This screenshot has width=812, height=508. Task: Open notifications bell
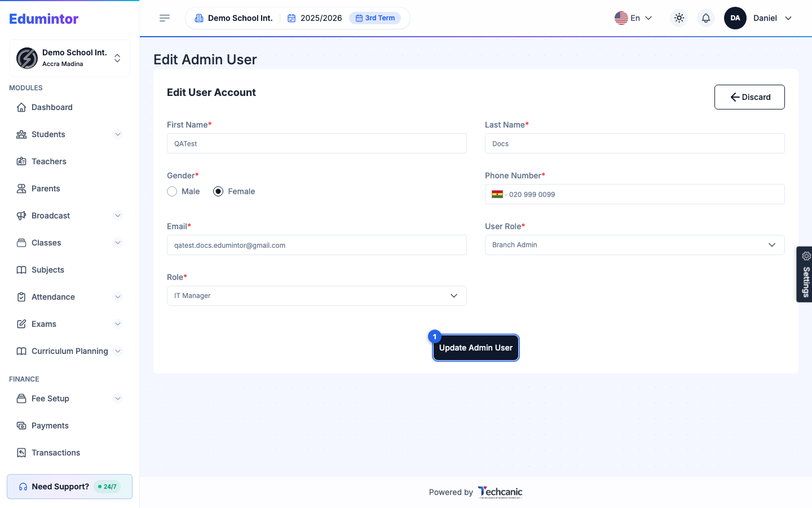[x=706, y=18]
